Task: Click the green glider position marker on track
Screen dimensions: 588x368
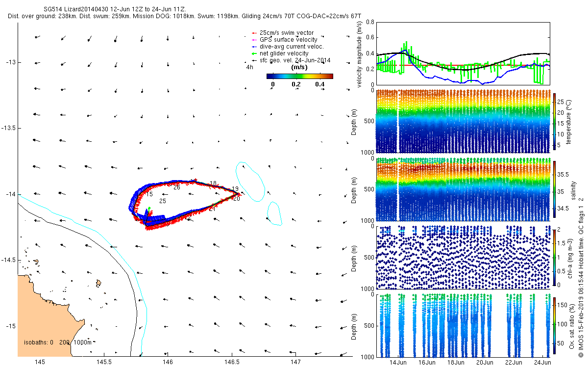Action: coord(149,210)
